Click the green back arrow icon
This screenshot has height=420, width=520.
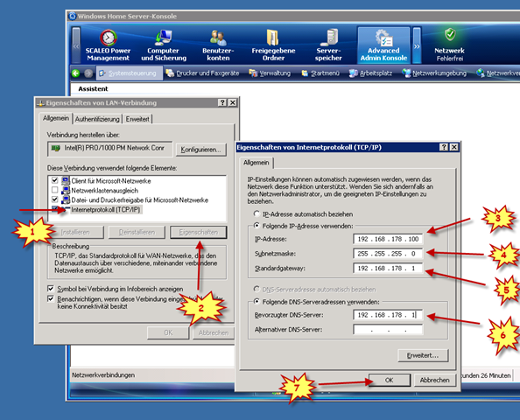pyautogui.click(x=75, y=73)
